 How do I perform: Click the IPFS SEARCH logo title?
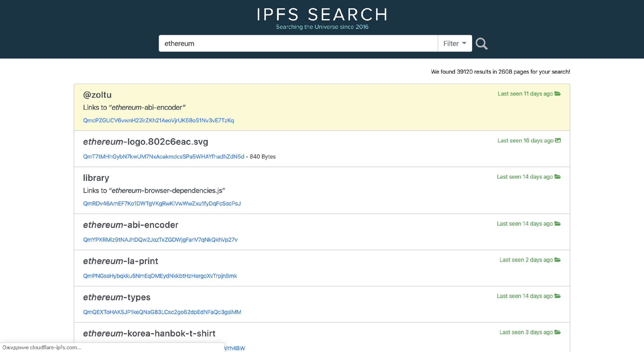click(x=322, y=15)
